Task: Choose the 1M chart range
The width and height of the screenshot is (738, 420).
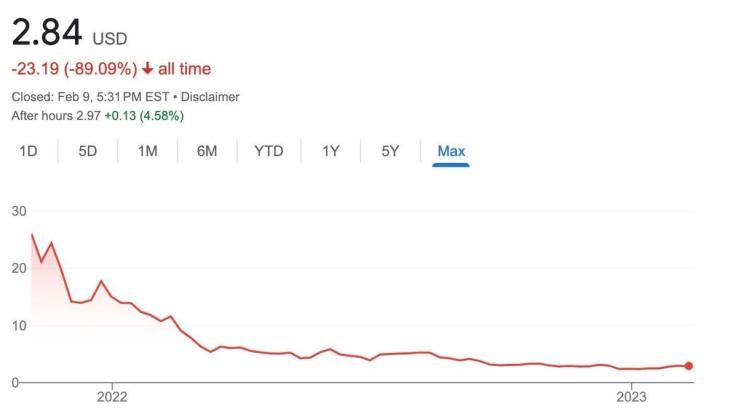Action: pos(147,151)
